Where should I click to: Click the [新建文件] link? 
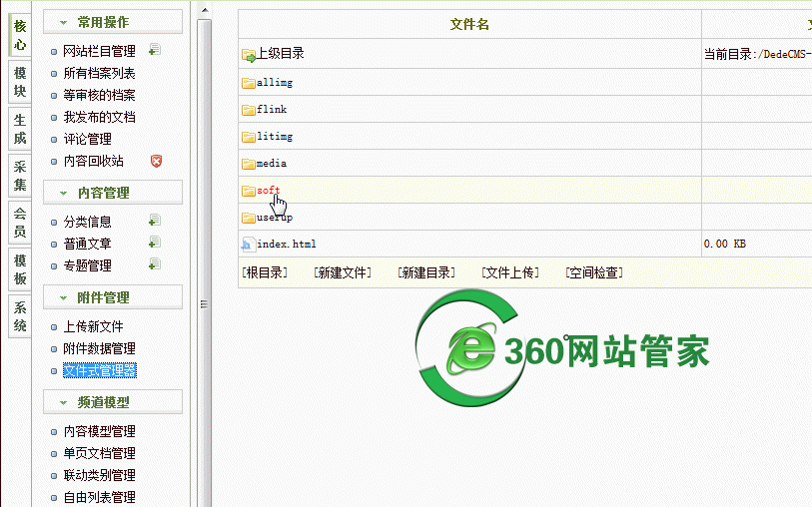[x=343, y=272]
